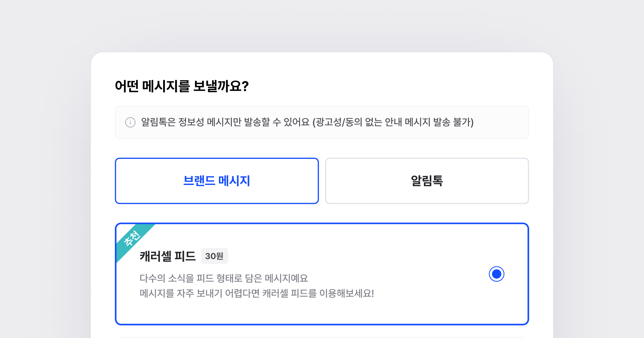Click the 어떤 메시지를 보낼까요? heading
Screen dimensions: 644x338
point(182,86)
